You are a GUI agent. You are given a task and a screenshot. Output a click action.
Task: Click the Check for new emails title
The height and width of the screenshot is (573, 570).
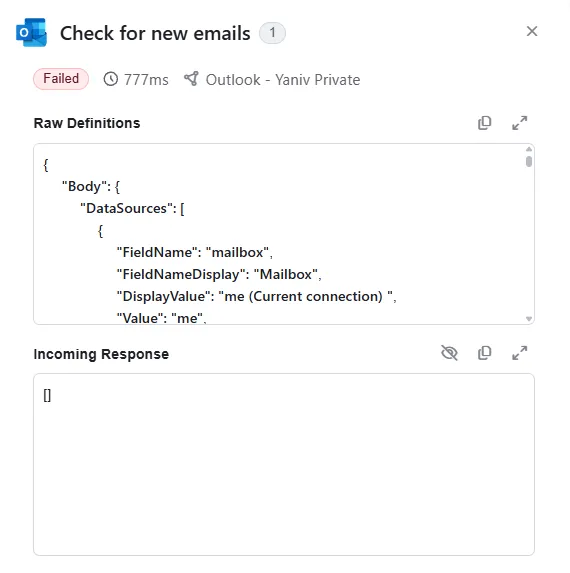click(155, 33)
